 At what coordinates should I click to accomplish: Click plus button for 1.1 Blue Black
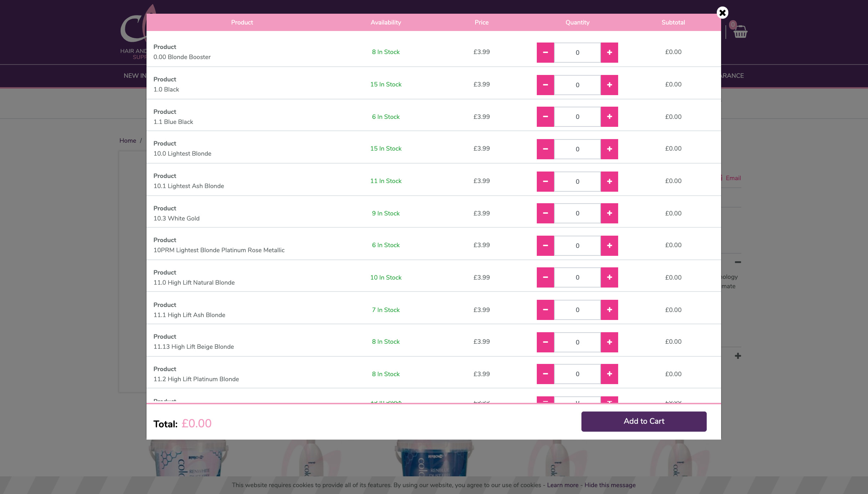609,117
